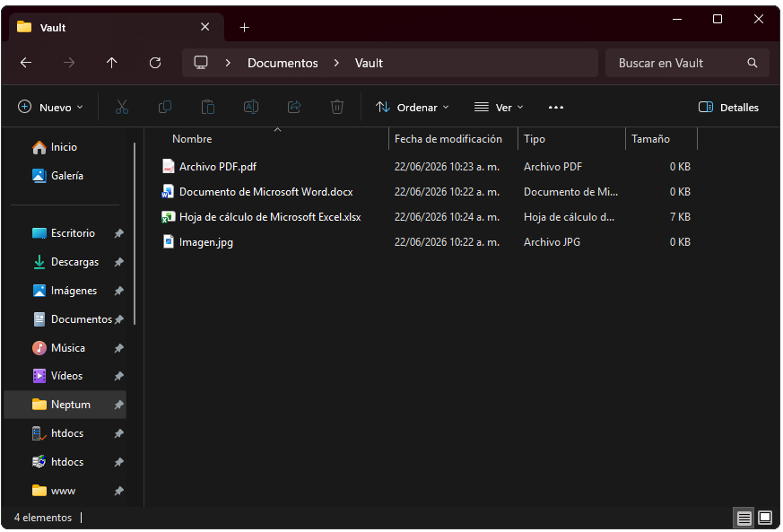Viewport: 783px width, 532px height.
Task: Click the Share icon in toolbar
Action: pos(294,107)
